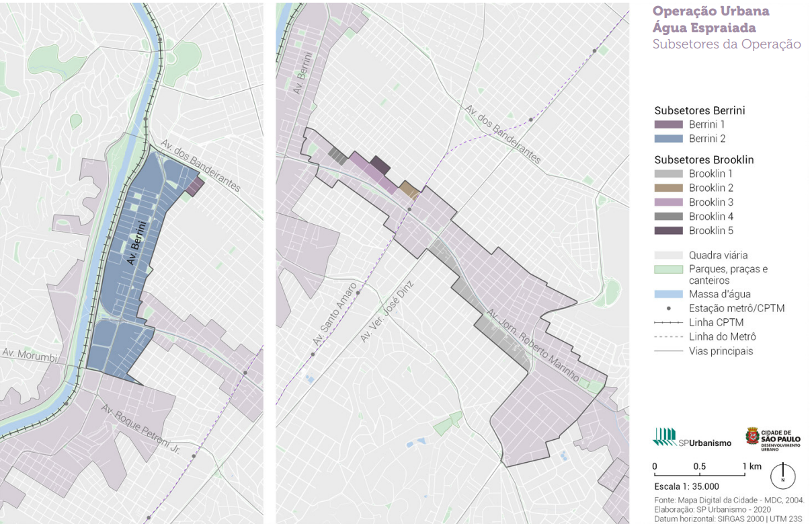Click the north arrow compass icon
The width and height of the screenshot is (812, 524).
tap(782, 476)
